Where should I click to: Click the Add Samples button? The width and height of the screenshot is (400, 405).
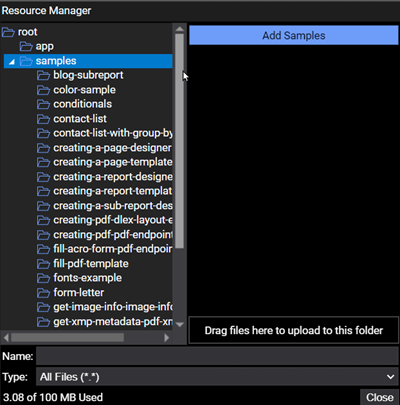(294, 35)
